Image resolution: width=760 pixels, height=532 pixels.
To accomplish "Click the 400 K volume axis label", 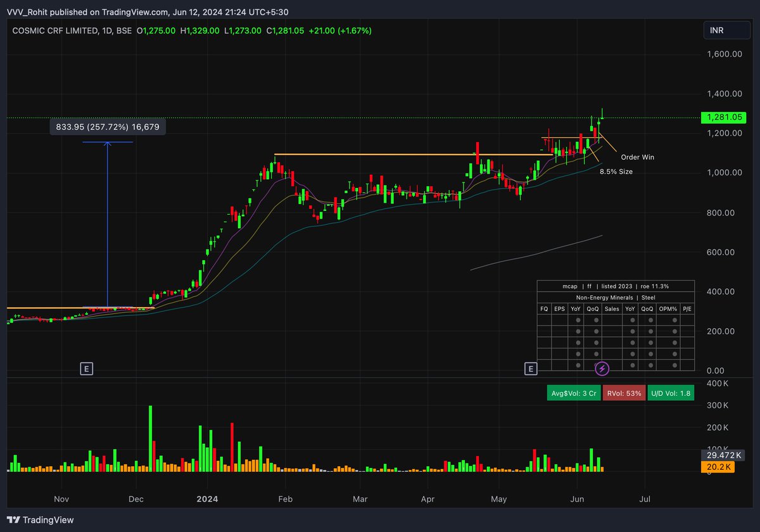I will pos(717,384).
